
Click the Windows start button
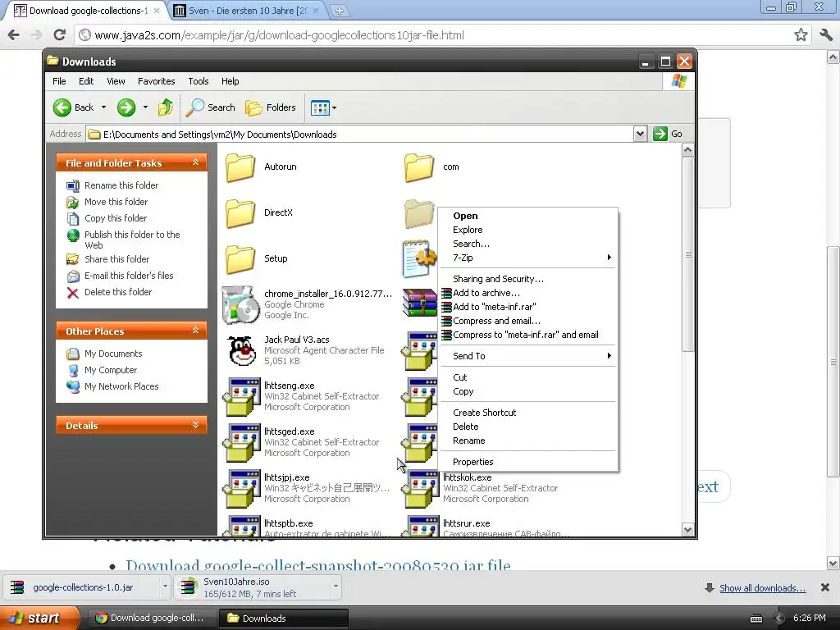click(x=39, y=619)
